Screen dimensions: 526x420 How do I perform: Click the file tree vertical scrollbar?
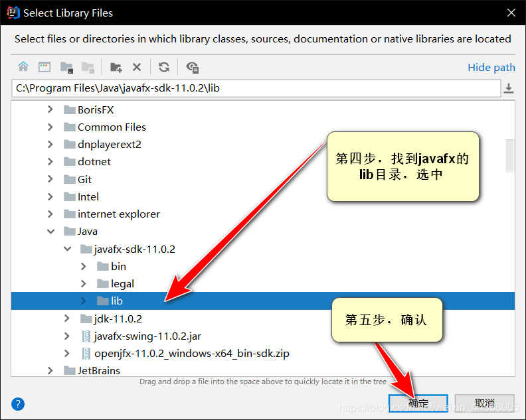510,156
